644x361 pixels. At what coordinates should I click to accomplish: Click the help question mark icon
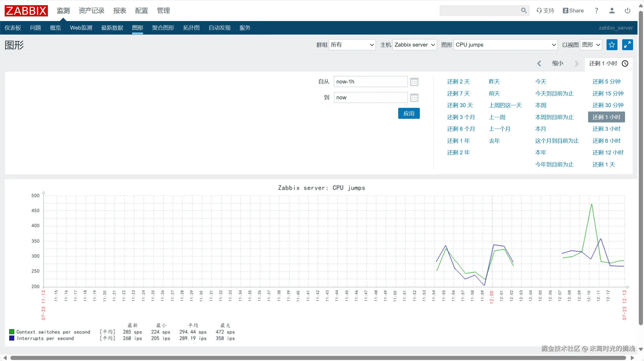tap(596, 10)
